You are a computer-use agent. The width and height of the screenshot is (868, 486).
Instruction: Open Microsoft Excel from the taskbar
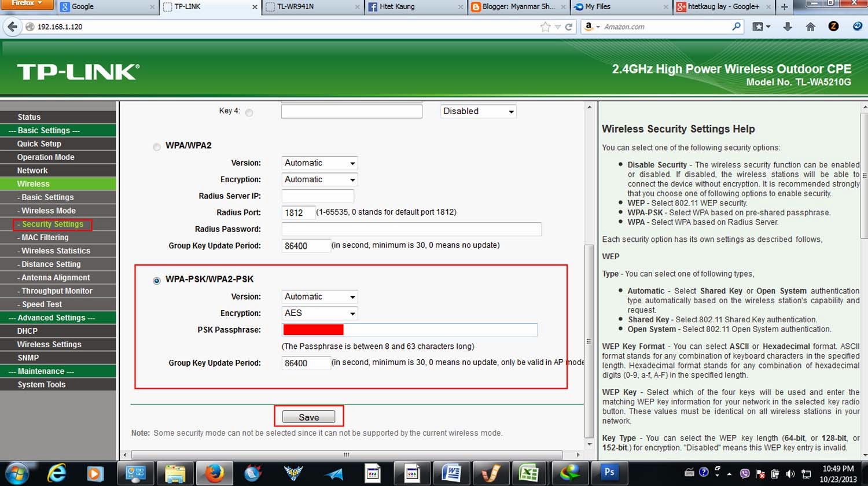click(529, 473)
